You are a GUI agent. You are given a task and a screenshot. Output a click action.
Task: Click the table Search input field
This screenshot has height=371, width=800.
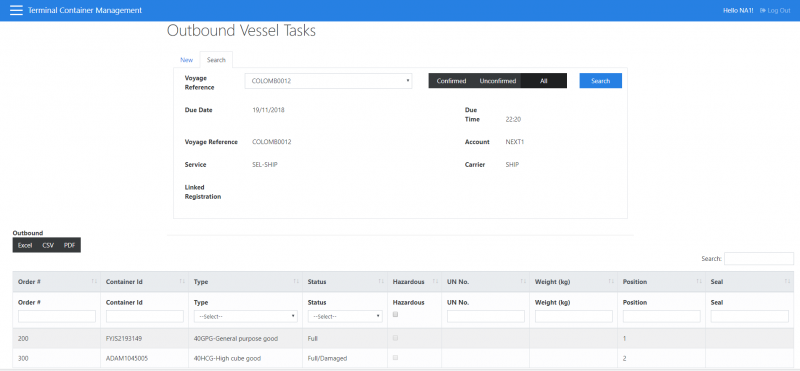coord(759,259)
